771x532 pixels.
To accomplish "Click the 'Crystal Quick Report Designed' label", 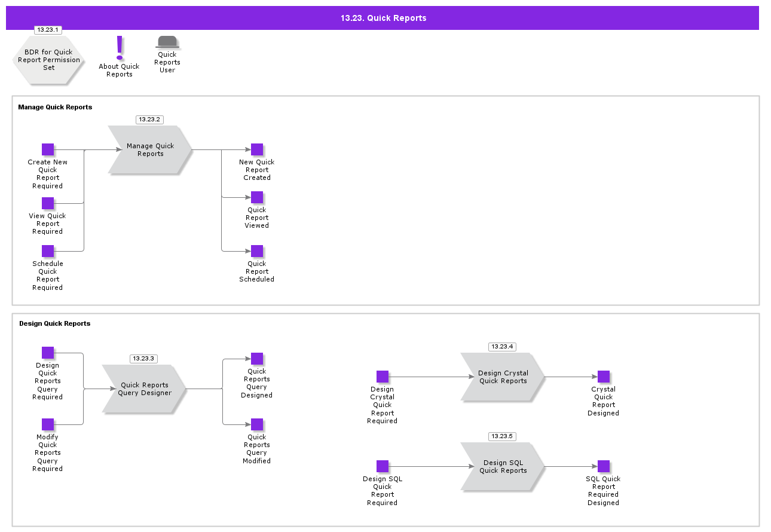I will (604, 401).
